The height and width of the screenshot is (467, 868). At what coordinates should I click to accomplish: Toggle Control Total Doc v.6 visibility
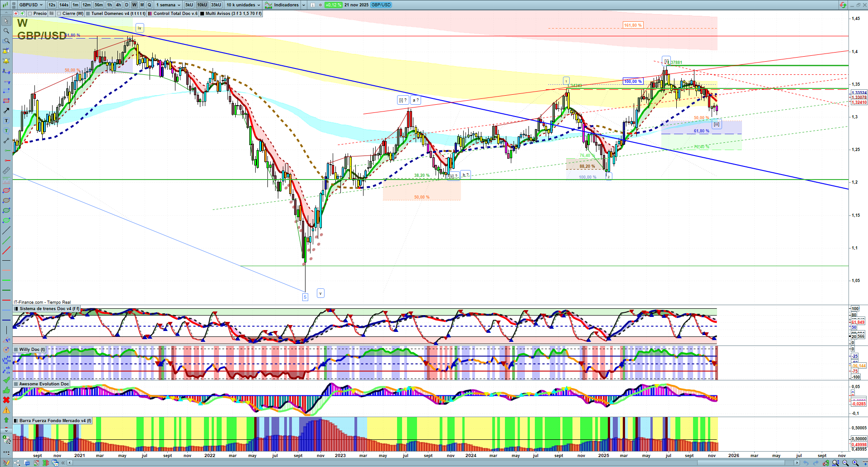click(x=150, y=14)
